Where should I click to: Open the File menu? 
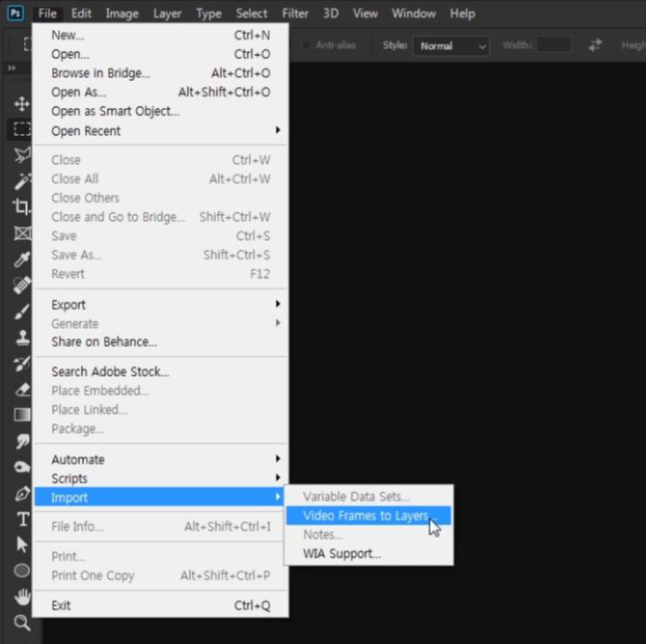[47, 13]
